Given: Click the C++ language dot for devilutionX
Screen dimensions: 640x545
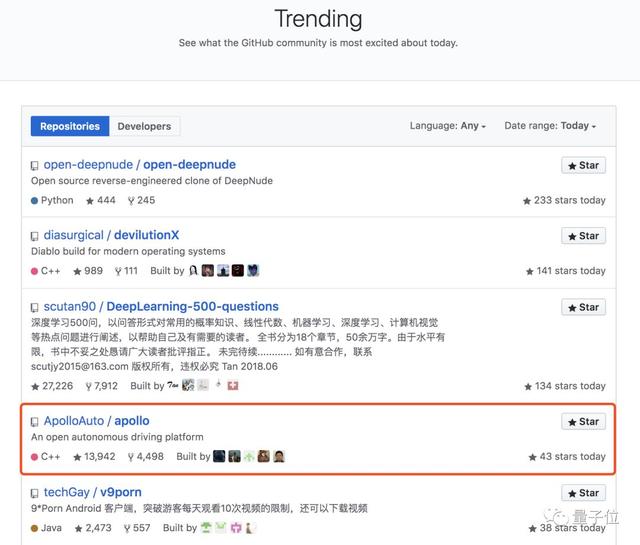Looking at the screenshot, I should click(x=34, y=271).
